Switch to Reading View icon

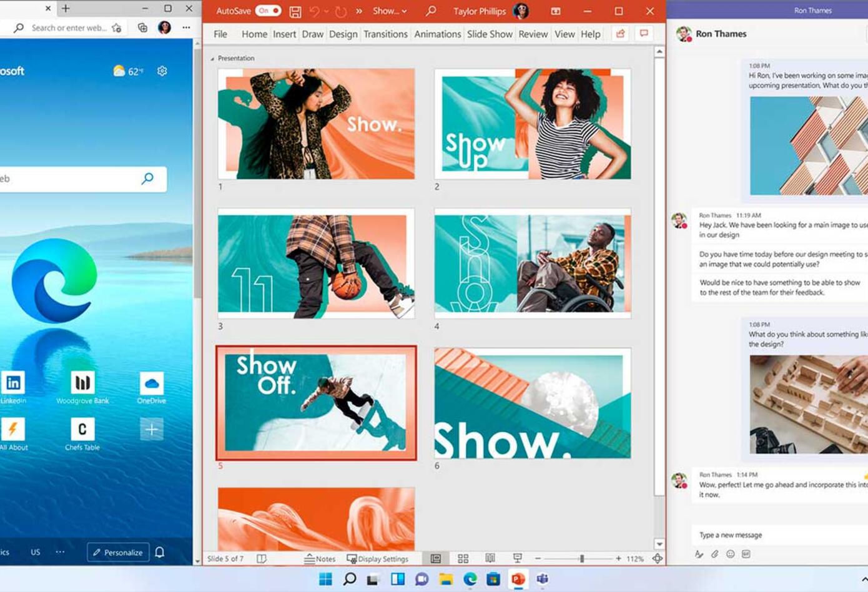point(490,558)
